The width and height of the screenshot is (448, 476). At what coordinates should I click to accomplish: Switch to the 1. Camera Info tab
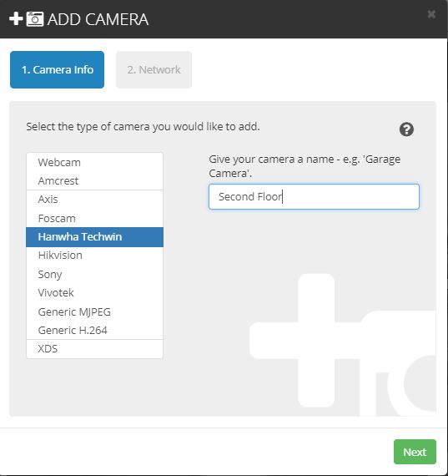(x=57, y=70)
